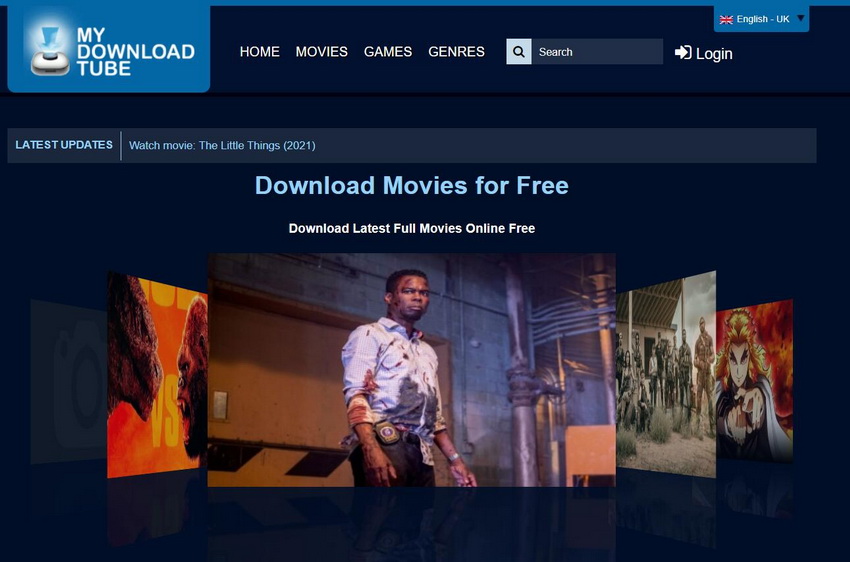The image size is (850, 562).
Task: Select the soldiers movie poster in carousel
Action: coord(665,375)
